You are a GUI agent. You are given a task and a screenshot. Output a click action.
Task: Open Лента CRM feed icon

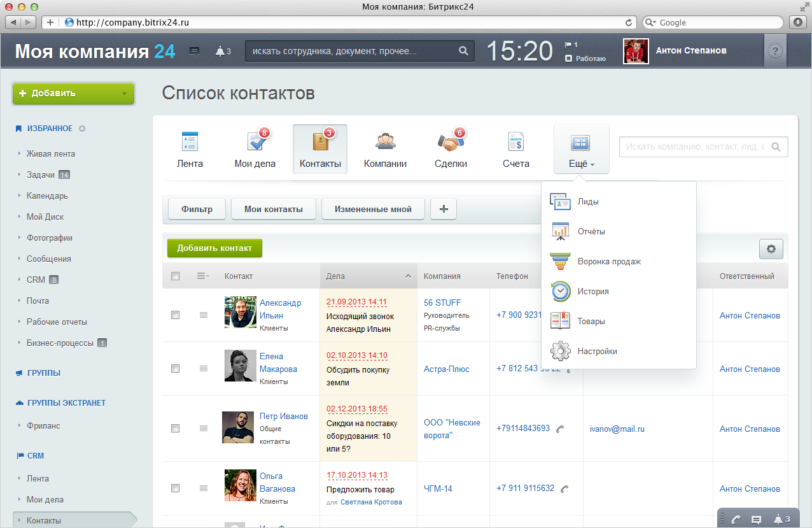190,141
